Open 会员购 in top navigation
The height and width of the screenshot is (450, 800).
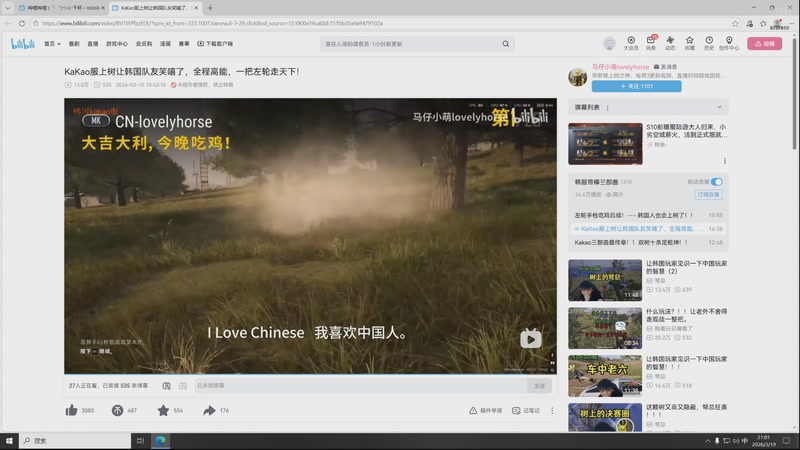tap(143, 44)
